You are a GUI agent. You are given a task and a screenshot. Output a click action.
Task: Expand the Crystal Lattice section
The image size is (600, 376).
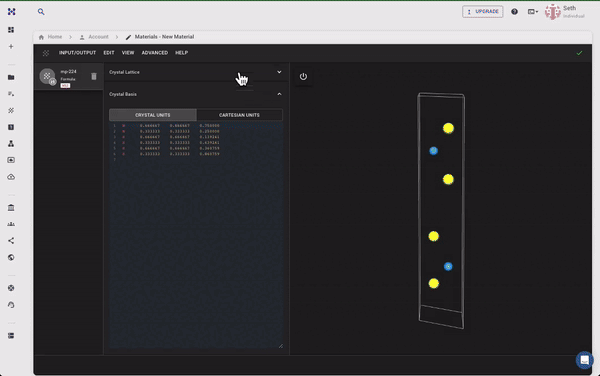coord(196,72)
